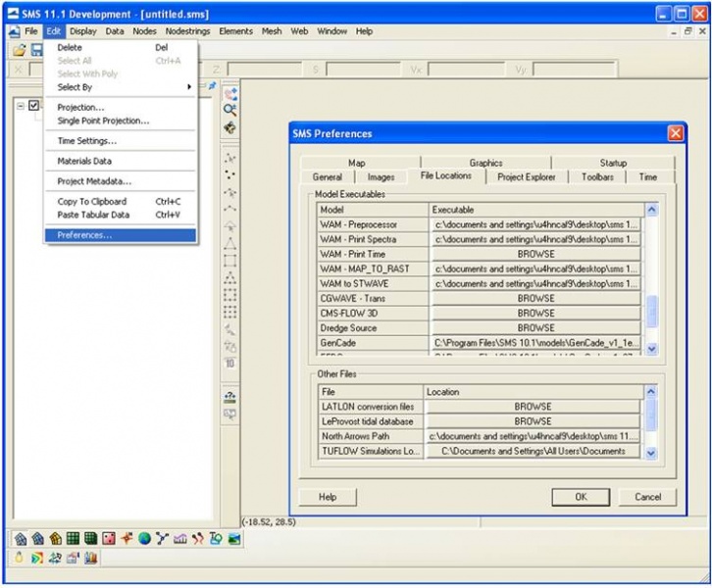The image size is (712, 588).
Task: Click Cancel in SMS Preferences dialog
Action: (647, 497)
